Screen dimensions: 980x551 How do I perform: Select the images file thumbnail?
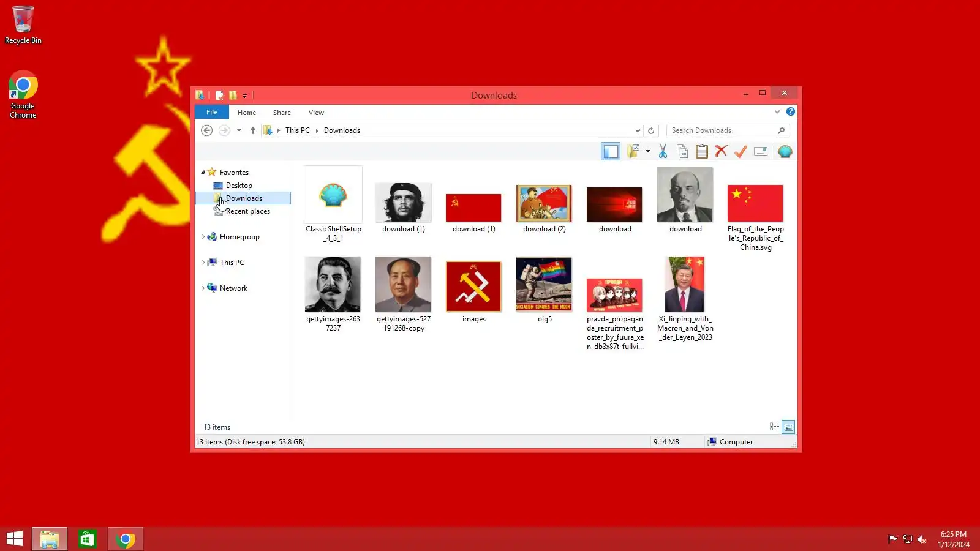[x=474, y=292]
